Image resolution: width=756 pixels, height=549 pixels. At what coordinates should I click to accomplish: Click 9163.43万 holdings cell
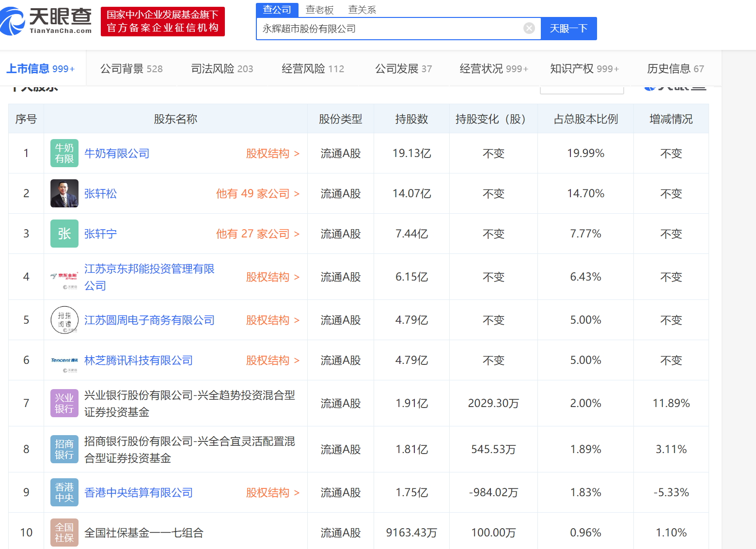tap(411, 533)
